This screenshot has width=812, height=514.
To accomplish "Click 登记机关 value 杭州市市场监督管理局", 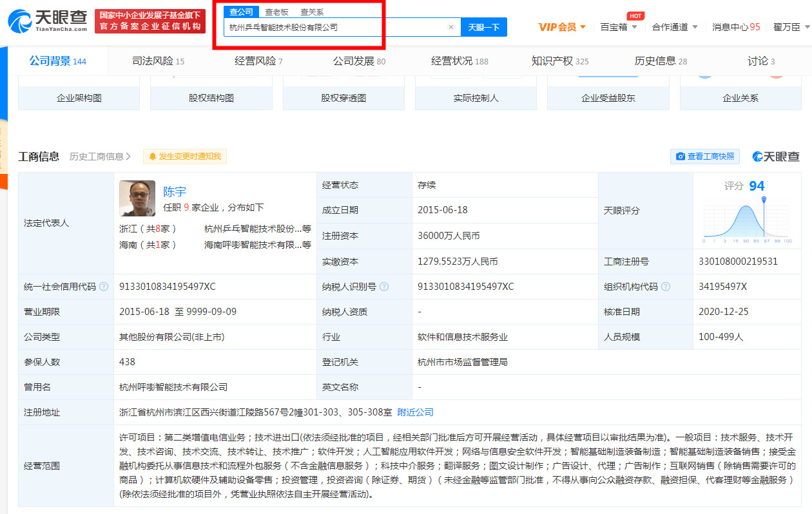I will point(463,362).
